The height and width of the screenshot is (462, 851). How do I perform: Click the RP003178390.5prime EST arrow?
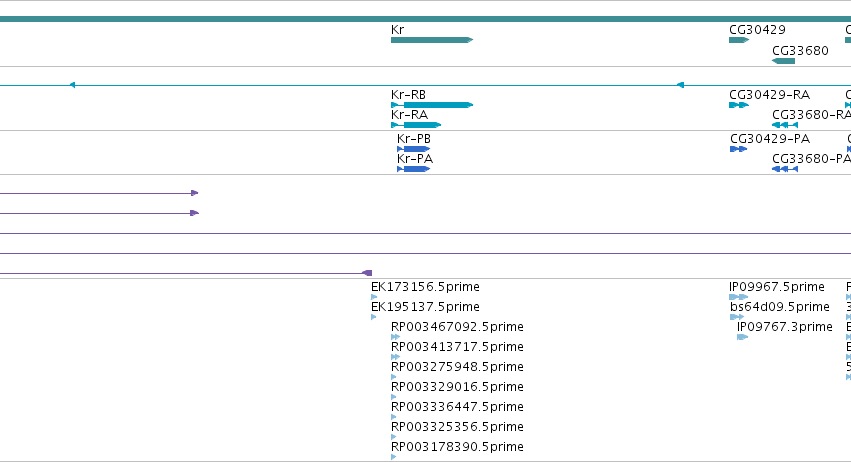(x=393, y=457)
